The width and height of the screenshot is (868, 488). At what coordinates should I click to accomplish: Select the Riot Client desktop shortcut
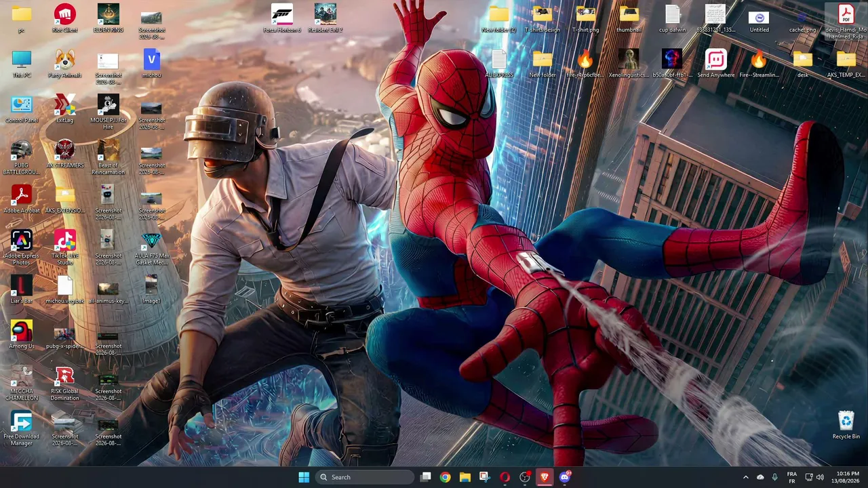pyautogui.click(x=64, y=18)
